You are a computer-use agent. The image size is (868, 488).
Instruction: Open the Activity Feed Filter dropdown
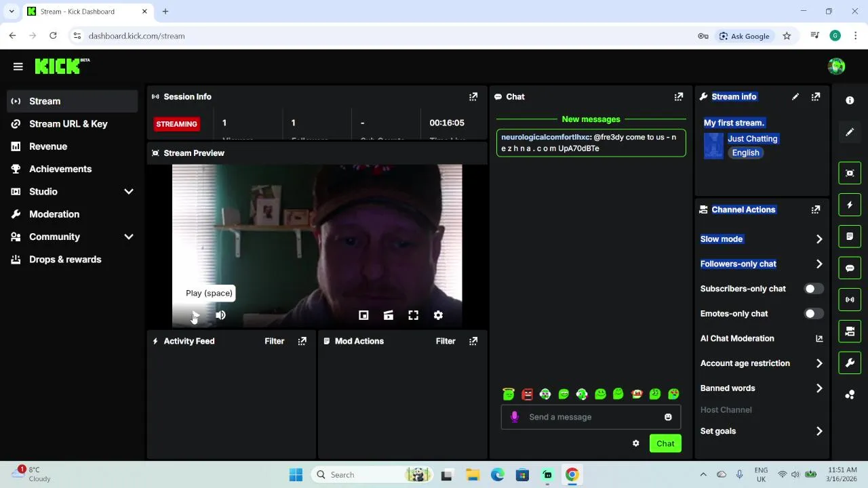tap(274, 342)
